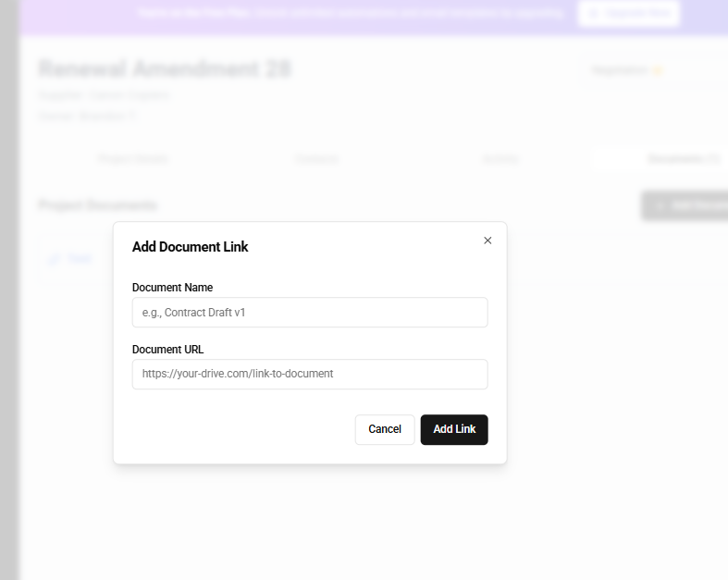Click the Add Link button
Viewport: 728px width, 580px height.
(454, 429)
